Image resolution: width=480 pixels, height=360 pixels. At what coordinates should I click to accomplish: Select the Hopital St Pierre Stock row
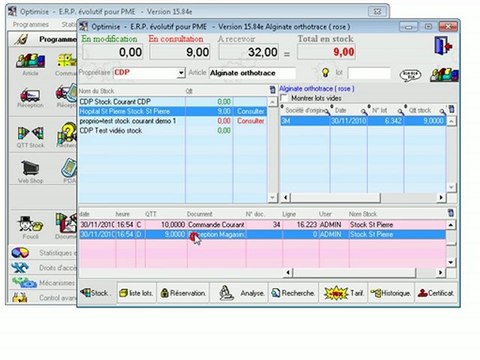[x=173, y=111]
